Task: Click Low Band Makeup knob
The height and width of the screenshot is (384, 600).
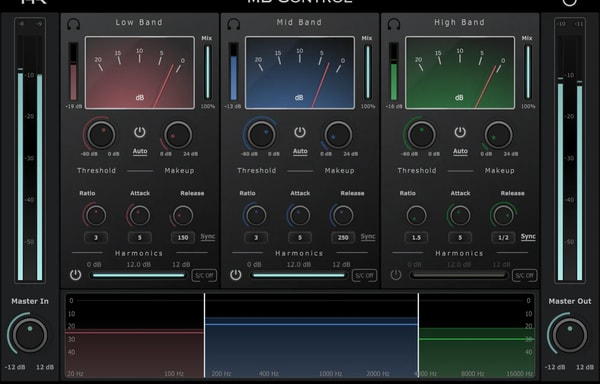Action: pos(178,135)
